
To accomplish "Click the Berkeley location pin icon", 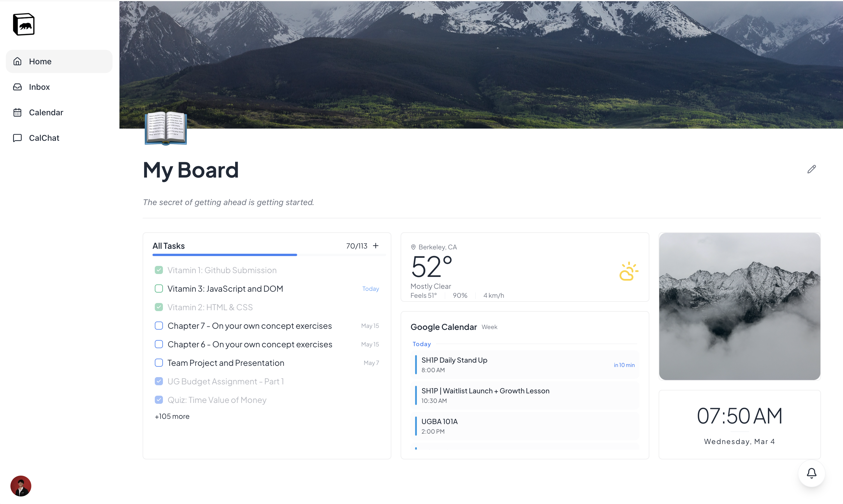I will point(413,247).
